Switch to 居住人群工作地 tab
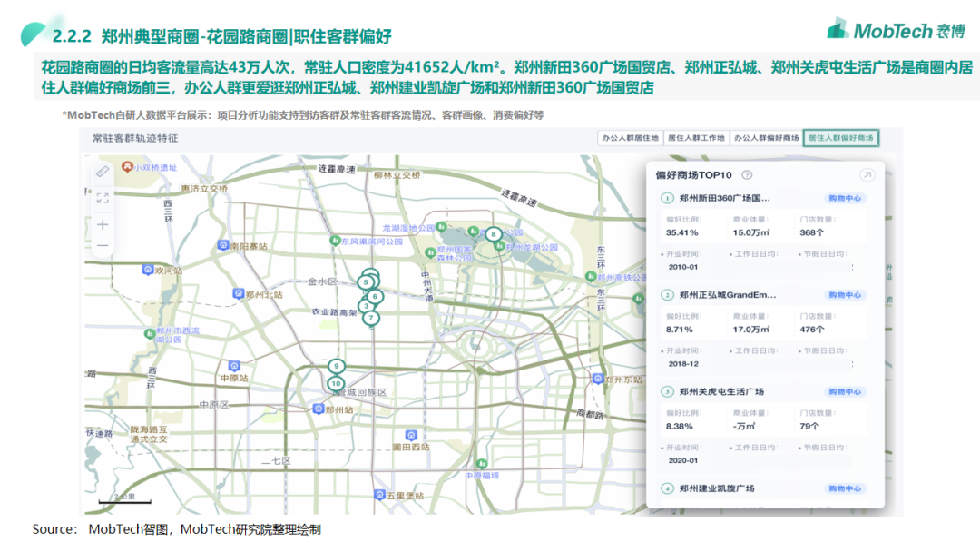980x552 pixels. (696, 138)
